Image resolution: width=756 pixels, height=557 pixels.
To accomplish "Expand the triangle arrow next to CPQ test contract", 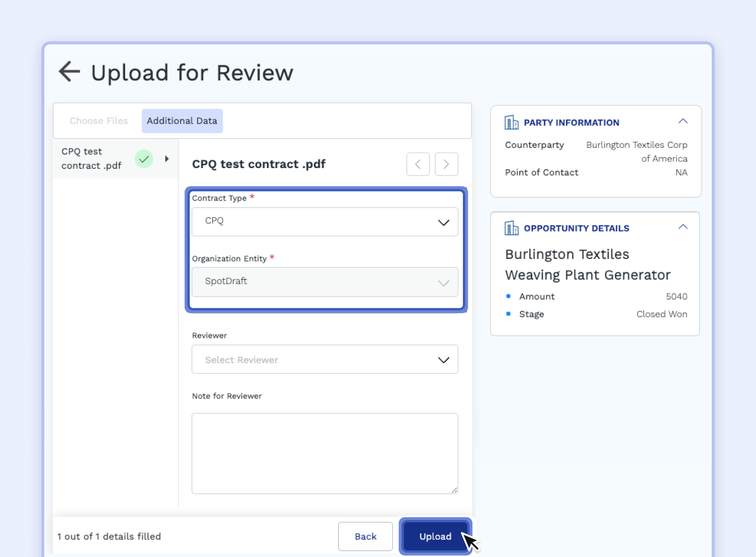I will click(x=167, y=159).
